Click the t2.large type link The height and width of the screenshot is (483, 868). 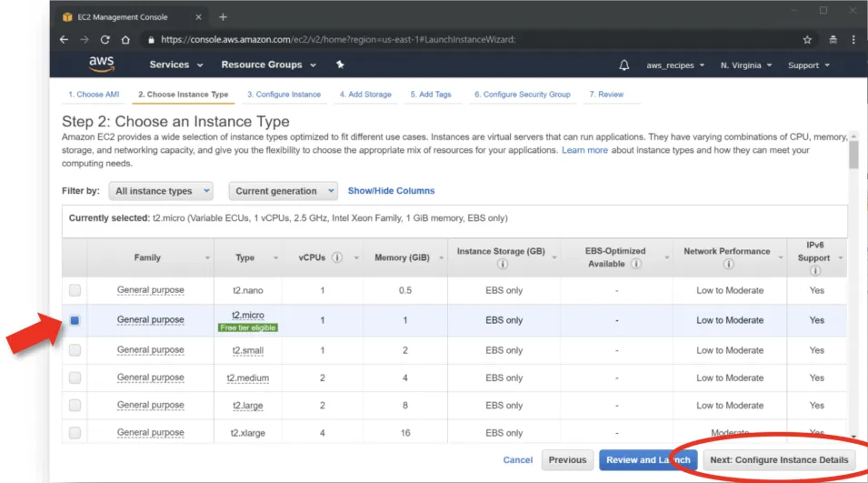[x=248, y=406]
